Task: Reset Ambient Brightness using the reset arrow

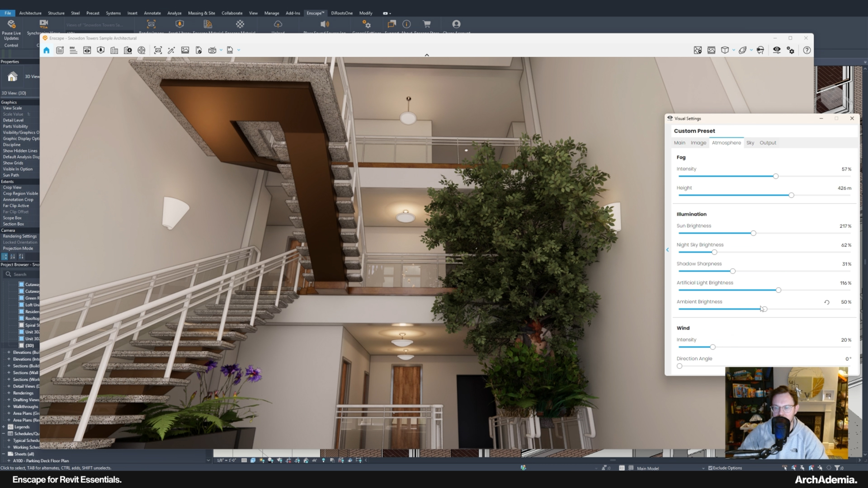Action: point(826,302)
